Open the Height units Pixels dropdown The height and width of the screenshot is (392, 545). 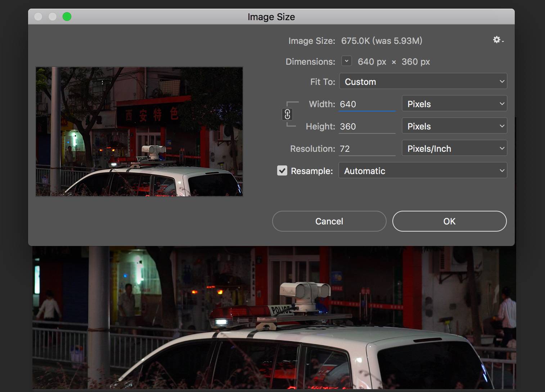tap(454, 126)
